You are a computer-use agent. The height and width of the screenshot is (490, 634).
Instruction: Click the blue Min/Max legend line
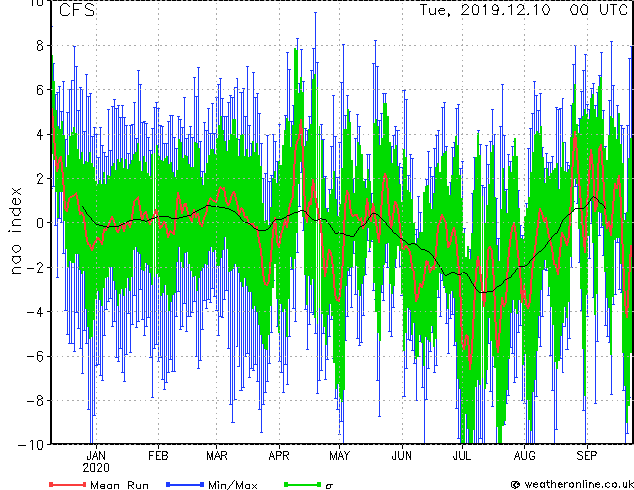point(185,484)
